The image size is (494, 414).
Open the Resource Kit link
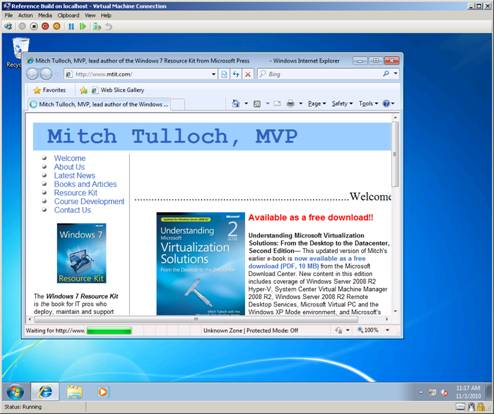click(x=76, y=193)
